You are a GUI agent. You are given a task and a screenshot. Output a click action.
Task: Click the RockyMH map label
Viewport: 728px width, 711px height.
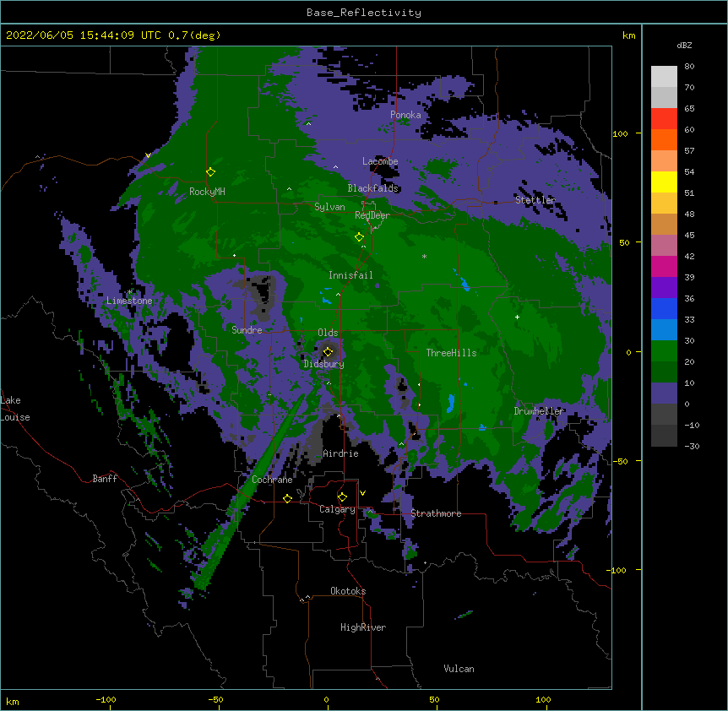(207, 192)
